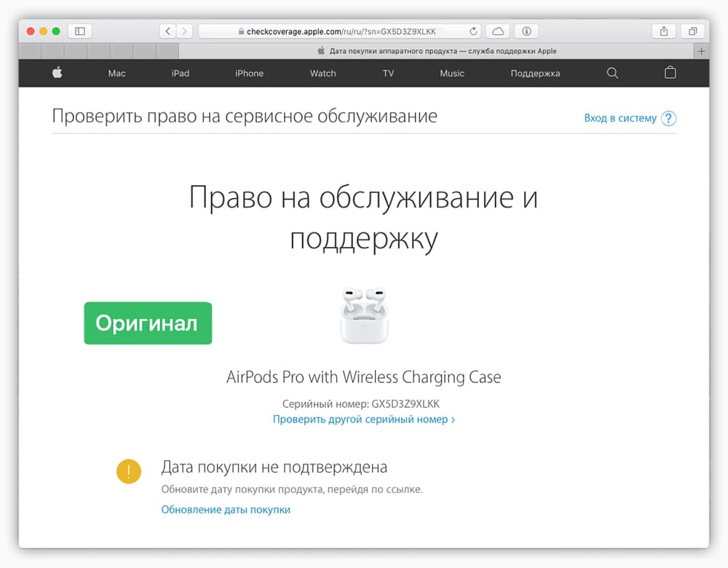Open the TV menu item
Screen dimensions: 728x568
tap(388, 74)
